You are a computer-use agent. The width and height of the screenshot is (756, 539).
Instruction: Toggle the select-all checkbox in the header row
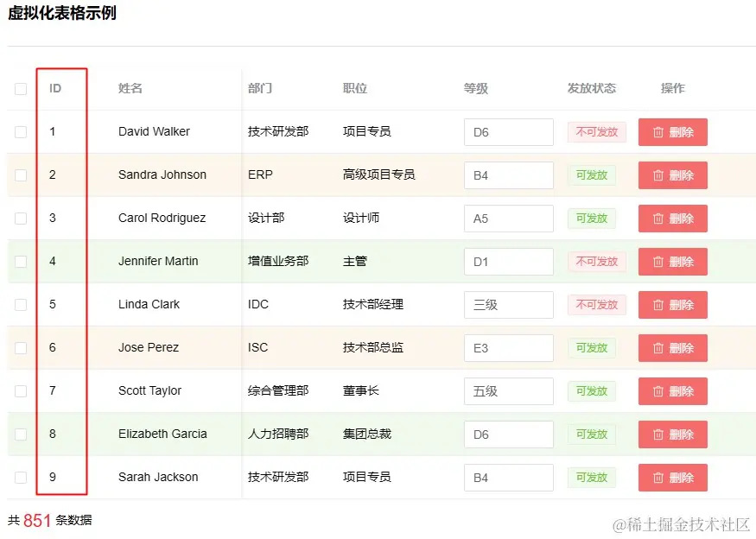coord(21,88)
